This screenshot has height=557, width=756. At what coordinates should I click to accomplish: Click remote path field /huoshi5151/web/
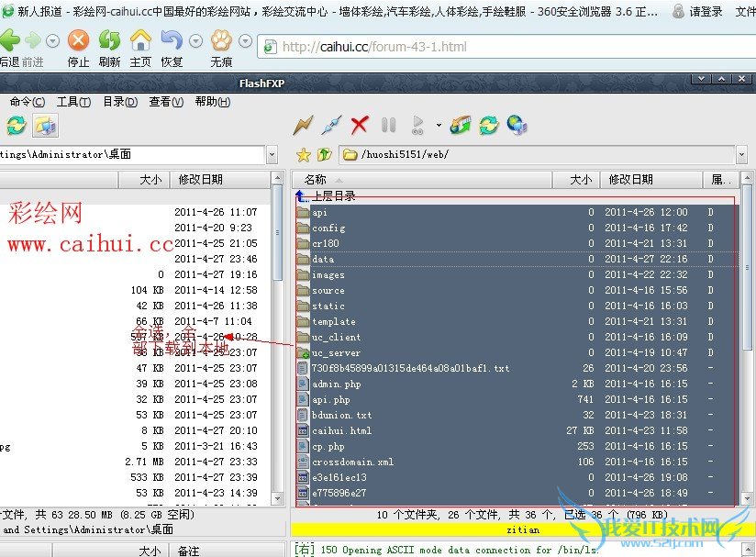click(x=537, y=155)
